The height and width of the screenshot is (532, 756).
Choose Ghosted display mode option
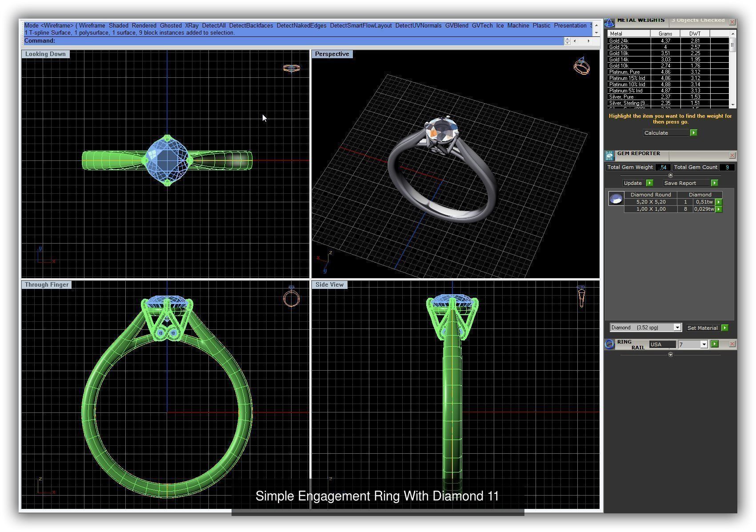[x=171, y=26]
